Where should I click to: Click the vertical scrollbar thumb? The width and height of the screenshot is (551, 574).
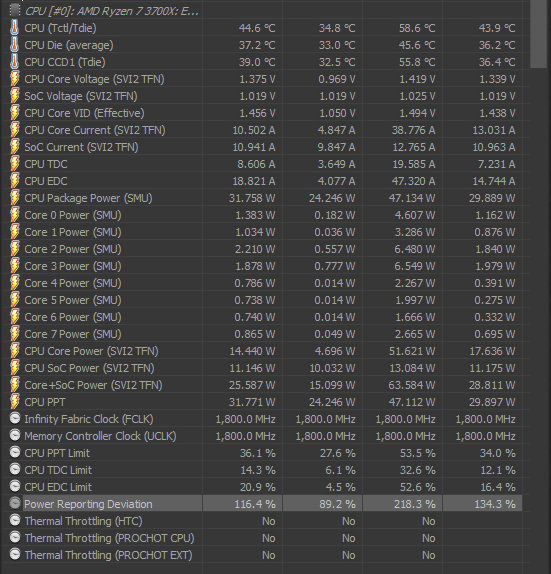(538, 34)
